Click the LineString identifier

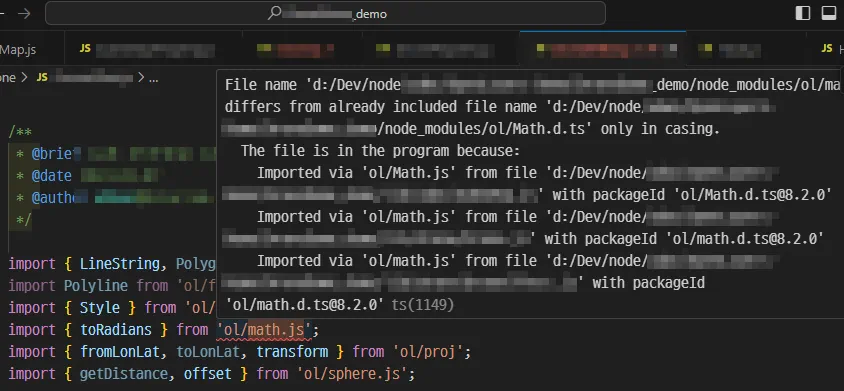(120, 264)
